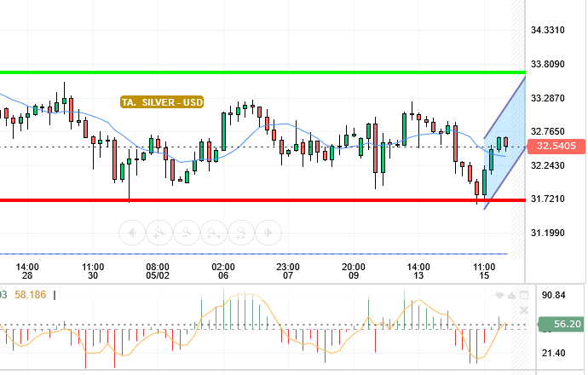Viewport: 588px width, 375px height.
Task: Click the 08:00 05/02 time label
Action: 158,271
